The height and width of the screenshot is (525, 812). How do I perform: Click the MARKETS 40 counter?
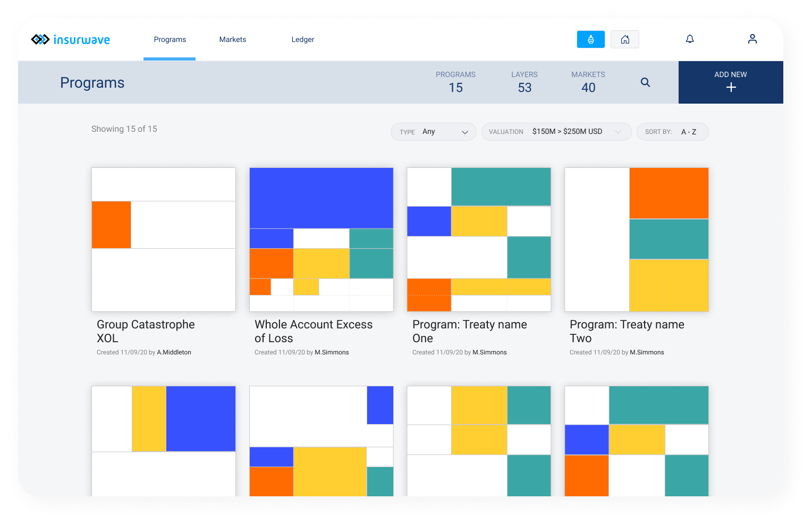[x=588, y=82]
